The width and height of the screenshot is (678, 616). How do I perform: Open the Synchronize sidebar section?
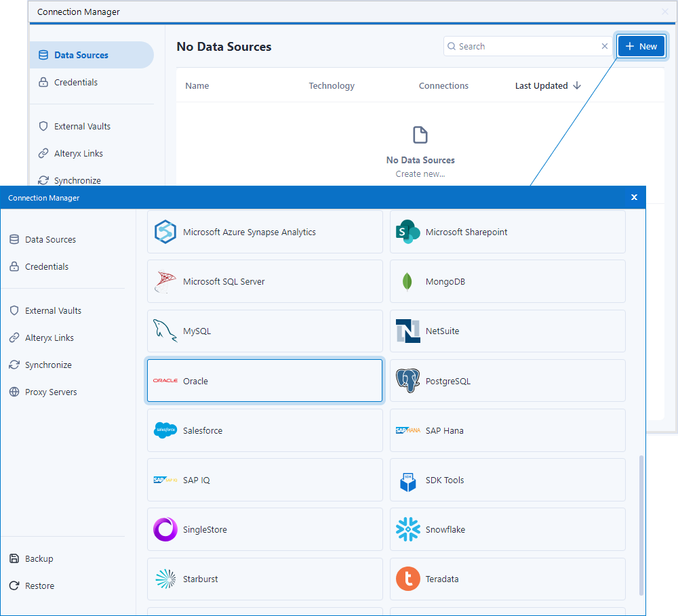tap(47, 365)
